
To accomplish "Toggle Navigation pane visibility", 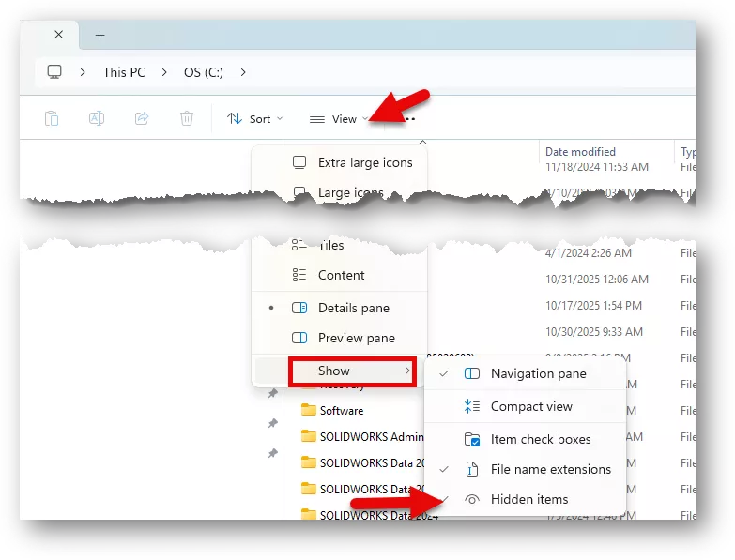I will point(525,373).
